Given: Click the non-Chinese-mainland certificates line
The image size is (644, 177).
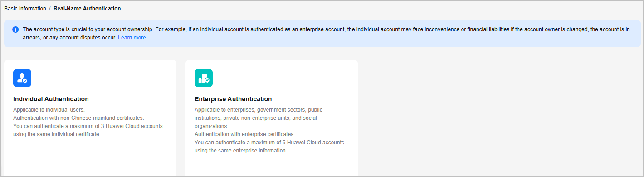Looking at the screenshot, I should pyautogui.click(x=78, y=118).
